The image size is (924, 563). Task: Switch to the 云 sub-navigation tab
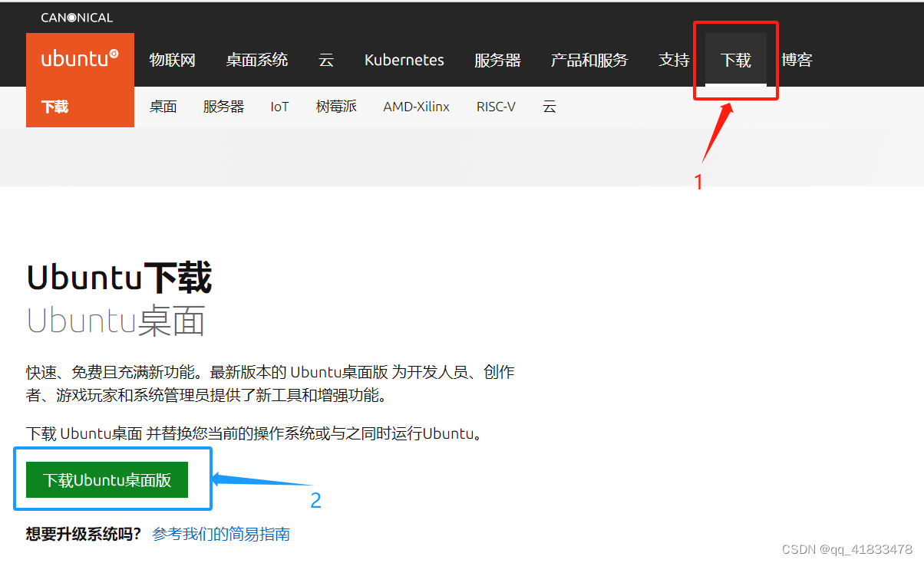click(549, 107)
